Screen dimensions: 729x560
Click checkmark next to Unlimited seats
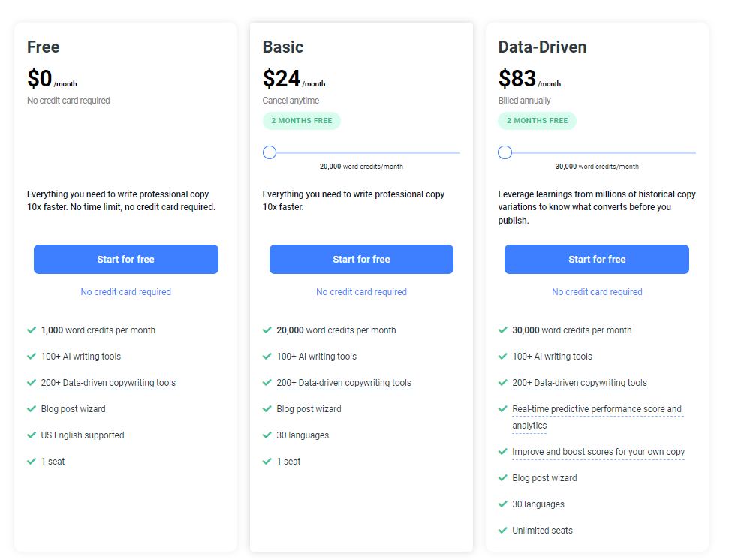[503, 530]
